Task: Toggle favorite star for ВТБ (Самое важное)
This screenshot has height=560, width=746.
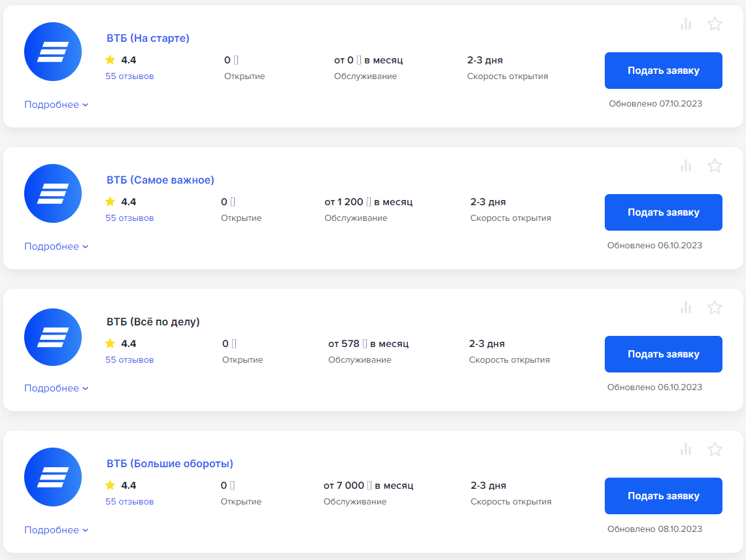Action: 715,165
